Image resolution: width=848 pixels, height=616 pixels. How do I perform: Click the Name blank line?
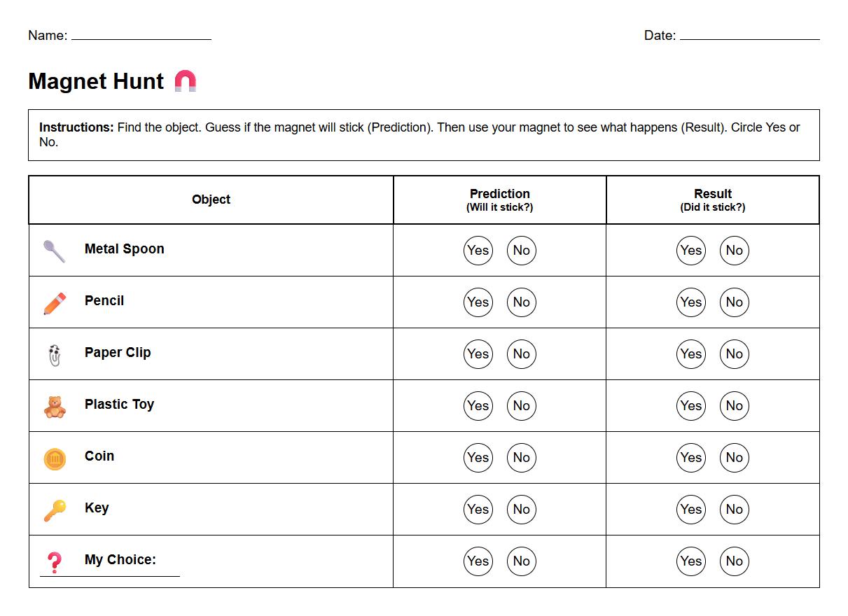point(141,35)
